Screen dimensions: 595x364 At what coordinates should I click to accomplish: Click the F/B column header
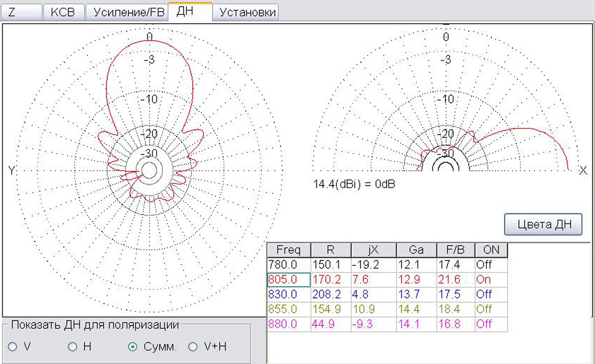click(455, 250)
